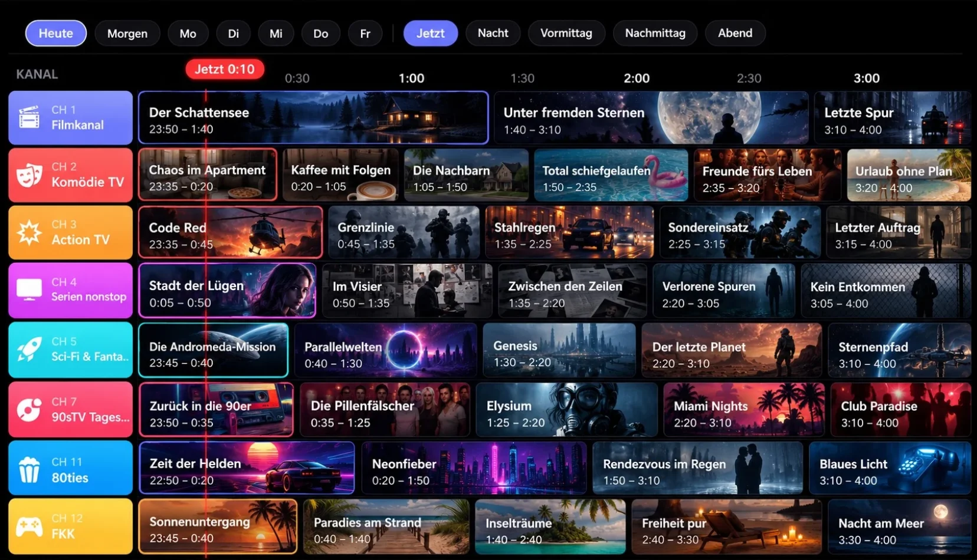Open Der letzte Planet programme
977x560 pixels.
[x=732, y=350]
